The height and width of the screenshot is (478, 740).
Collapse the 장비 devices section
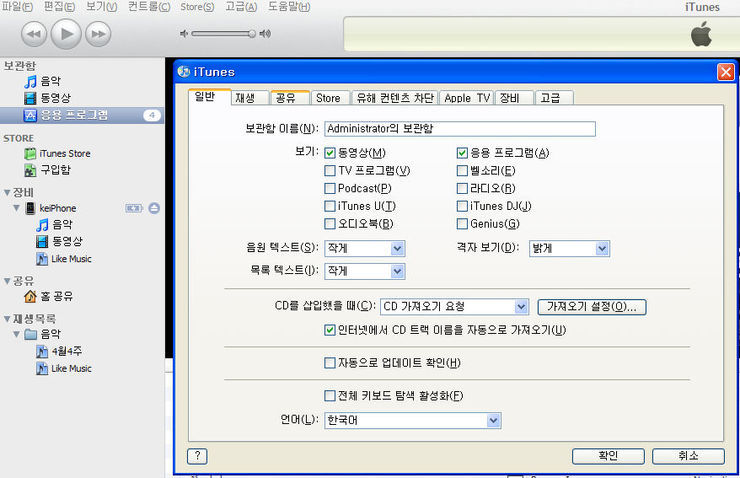click(7, 193)
